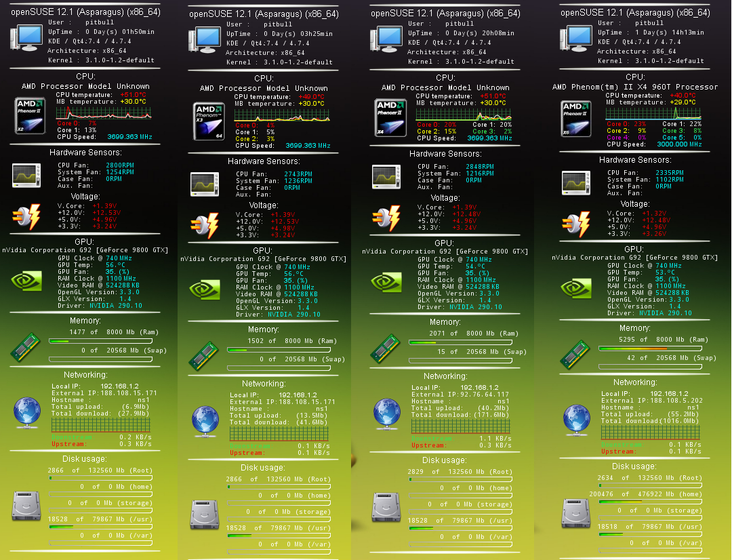The width and height of the screenshot is (732, 560).
Task: Click RAM usage bar under 2071 of 8000 Mb
Action: tap(460, 342)
